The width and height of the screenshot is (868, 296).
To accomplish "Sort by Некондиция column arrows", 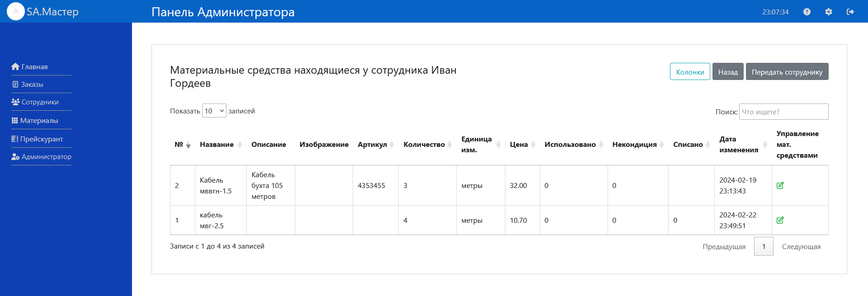I will tap(662, 145).
